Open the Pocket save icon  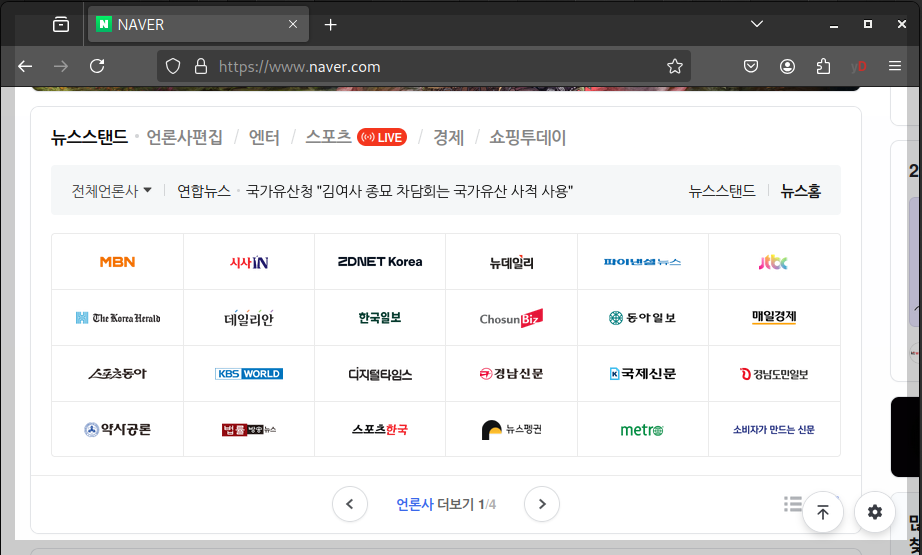[751, 66]
